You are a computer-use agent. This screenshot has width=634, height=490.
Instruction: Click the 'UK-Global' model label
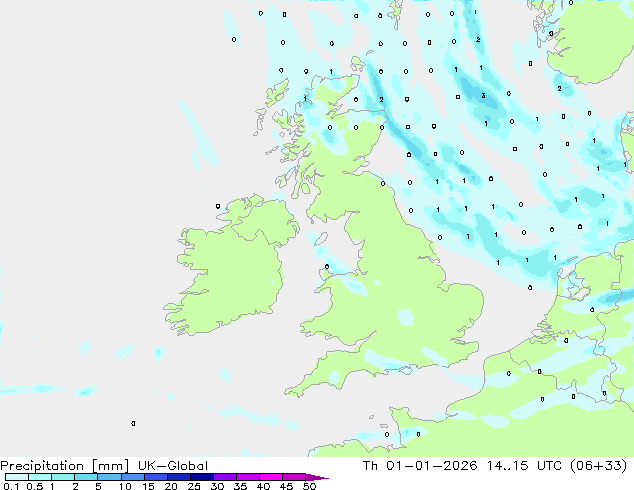173,466
